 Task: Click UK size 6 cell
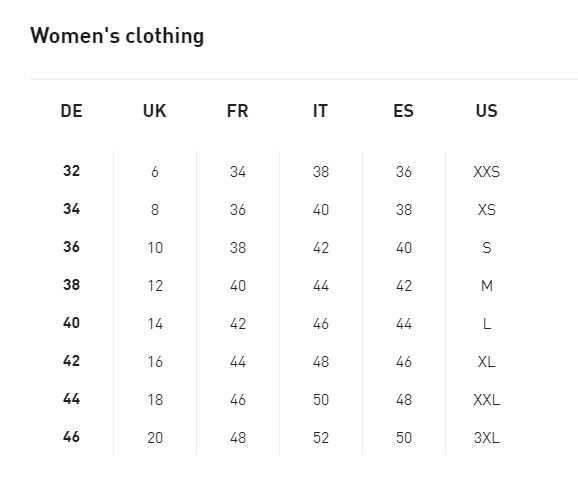coord(155,172)
